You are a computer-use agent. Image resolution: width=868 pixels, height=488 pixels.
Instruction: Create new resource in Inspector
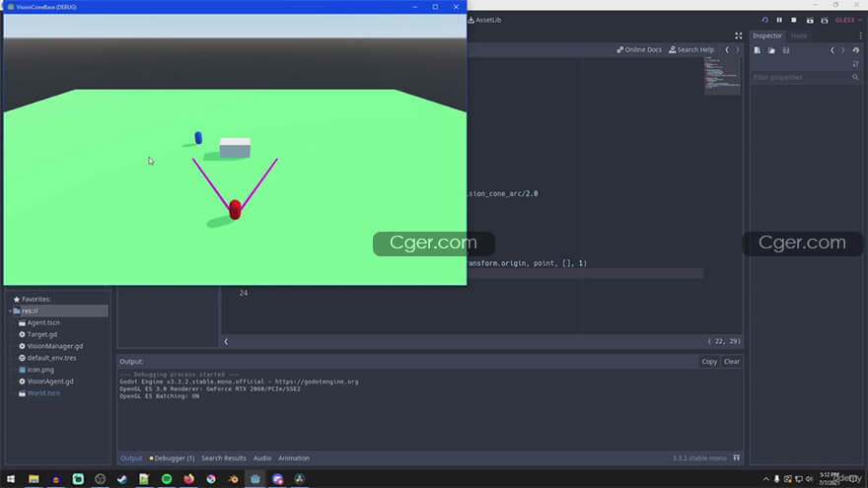click(758, 50)
